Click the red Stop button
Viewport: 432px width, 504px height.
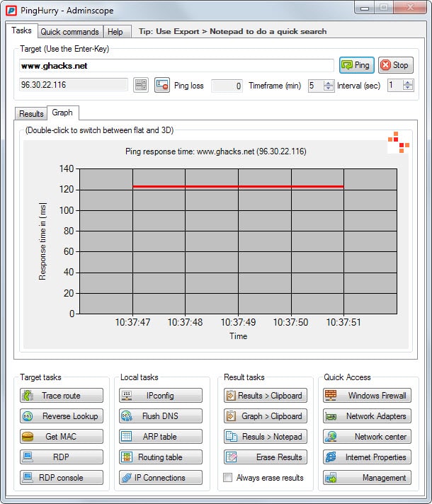(396, 65)
